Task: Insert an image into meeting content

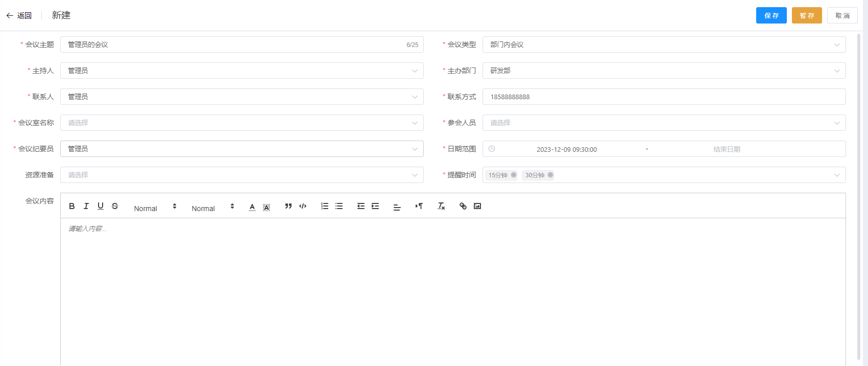Action: tap(477, 206)
